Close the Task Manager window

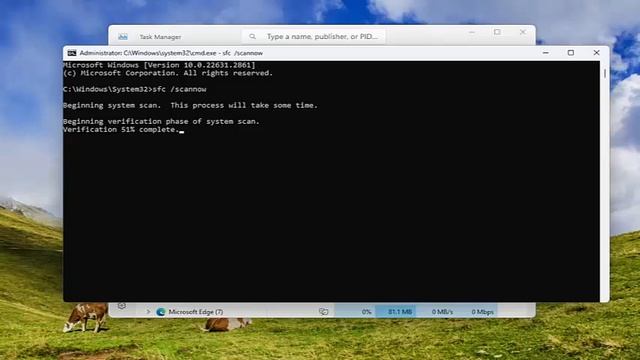pos(522,32)
